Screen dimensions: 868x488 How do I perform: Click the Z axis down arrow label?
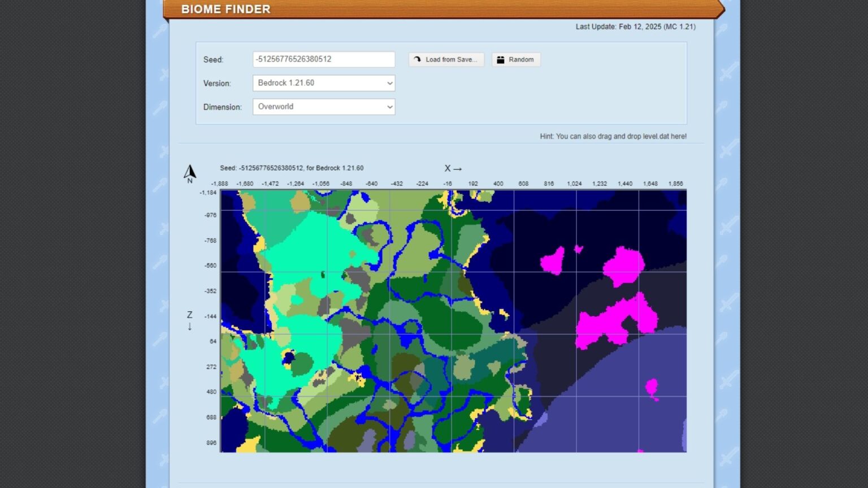point(189,321)
